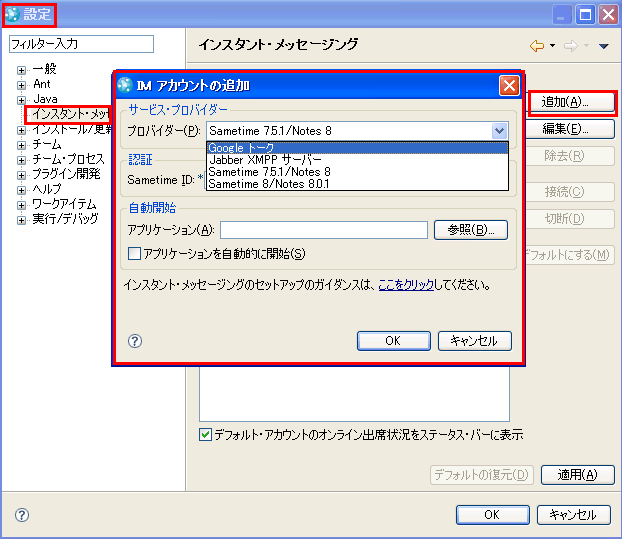Click the アプリケーション(A) text field

point(324,230)
